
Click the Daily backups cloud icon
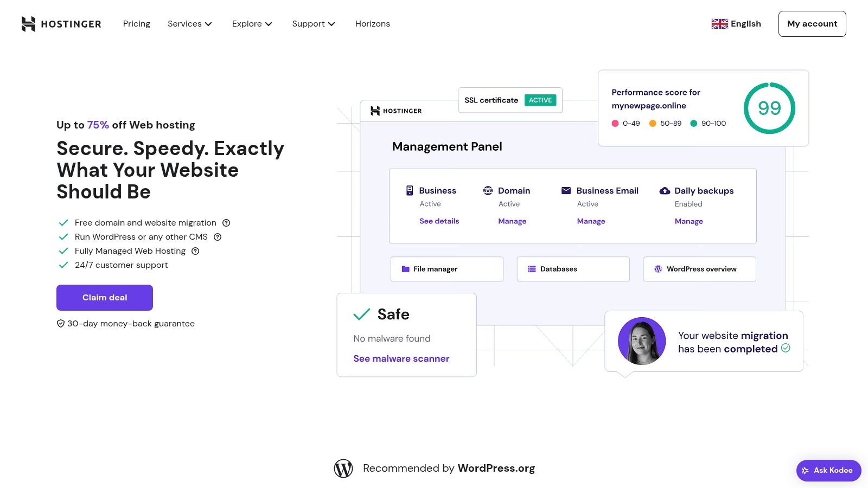pyautogui.click(x=665, y=191)
